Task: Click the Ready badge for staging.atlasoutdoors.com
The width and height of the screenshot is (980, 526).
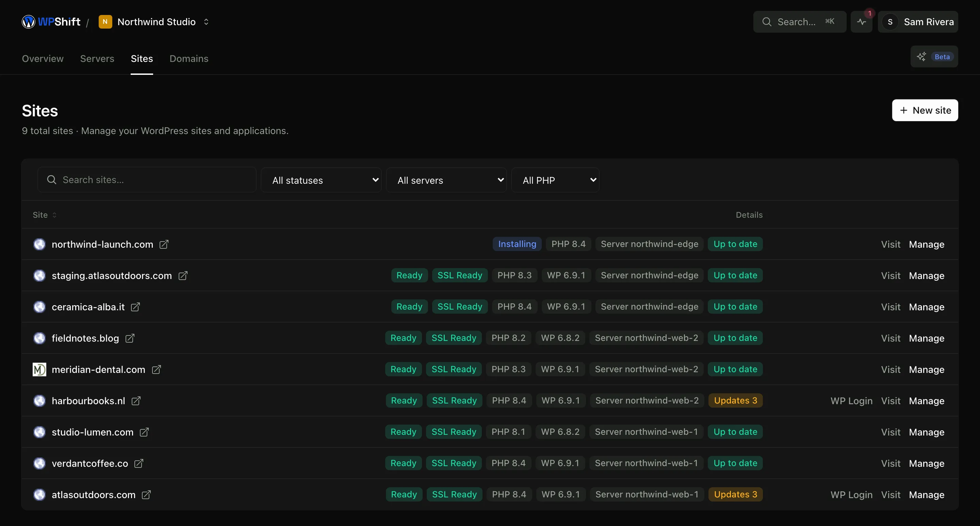Action: (x=409, y=275)
